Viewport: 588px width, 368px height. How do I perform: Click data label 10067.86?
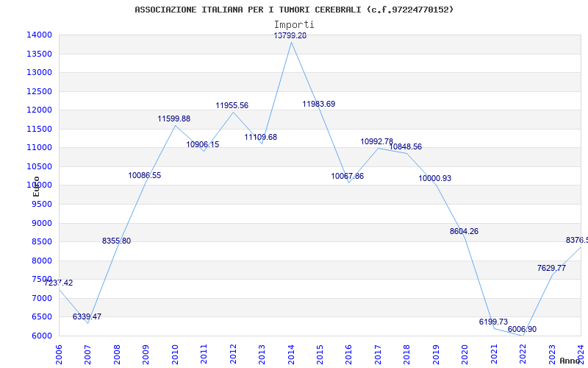(x=347, y=176)
